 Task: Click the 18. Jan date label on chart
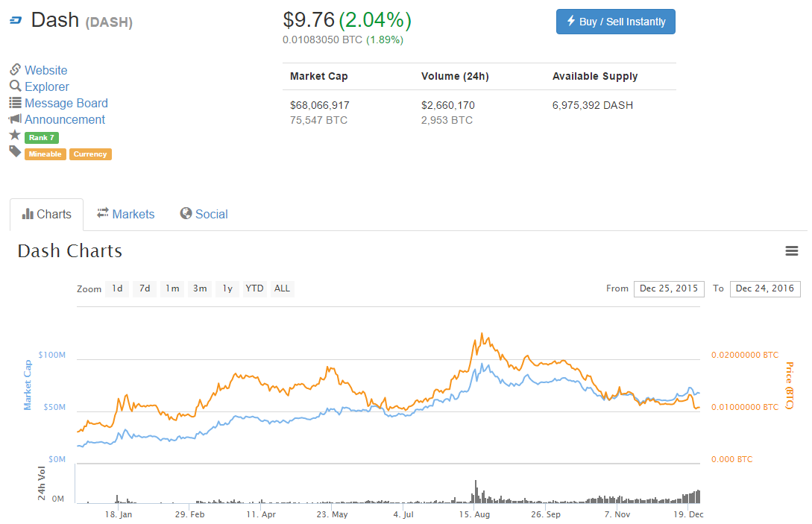[x=119, y=514]
